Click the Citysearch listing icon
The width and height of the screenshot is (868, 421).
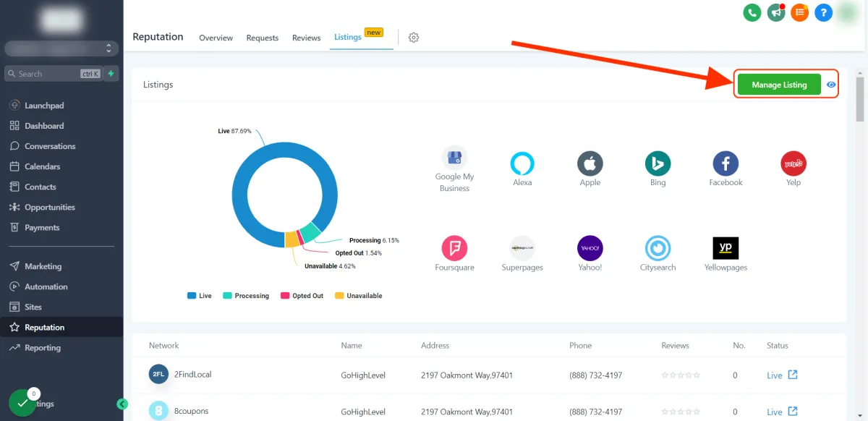[x=658, y=248]
